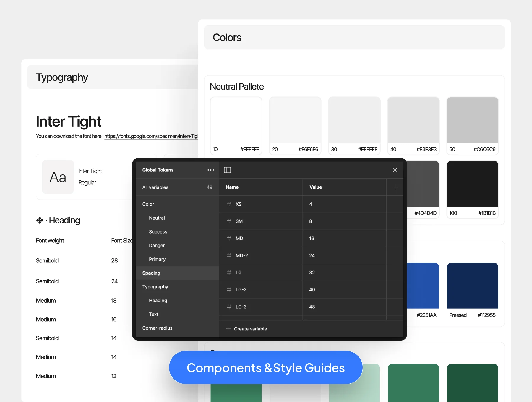Click the LG-3 value cell 48

pyautogui.click(x=345, y=307)
